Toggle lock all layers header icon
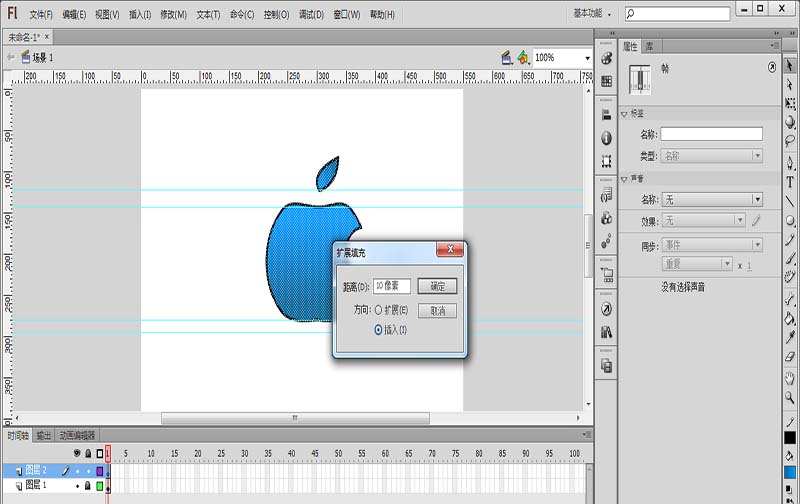 click(x=88, y=453)
